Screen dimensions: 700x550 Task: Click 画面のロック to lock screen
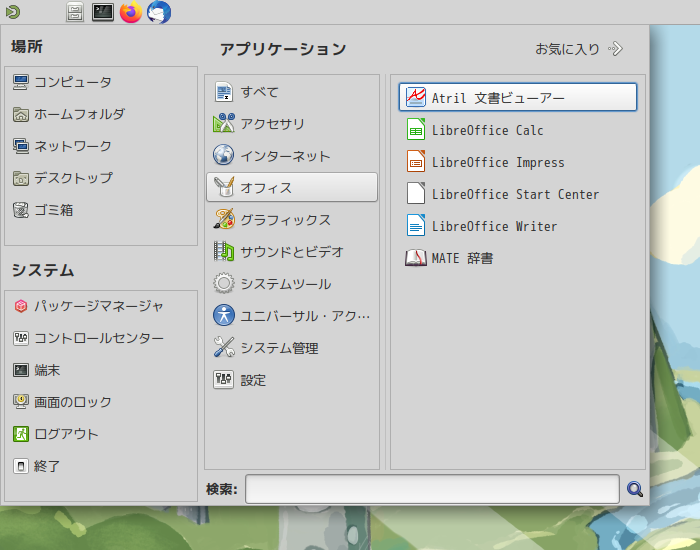pyautogui.click(x=101, y=402)
